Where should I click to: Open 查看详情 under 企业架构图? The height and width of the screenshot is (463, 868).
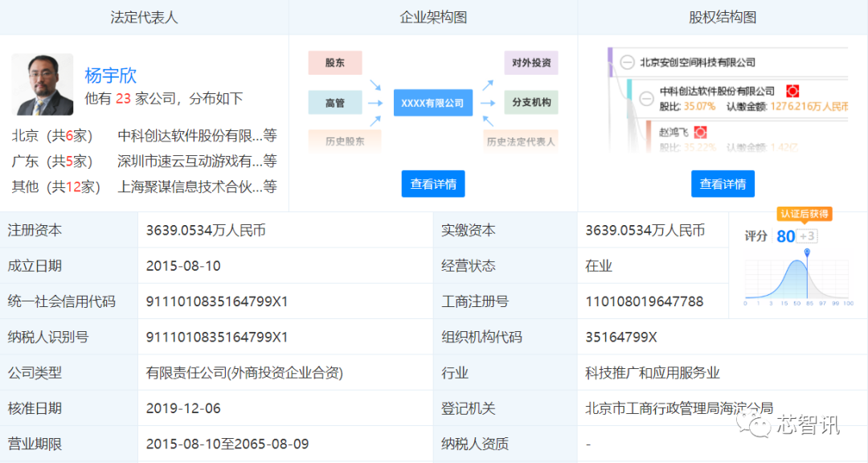433,184
